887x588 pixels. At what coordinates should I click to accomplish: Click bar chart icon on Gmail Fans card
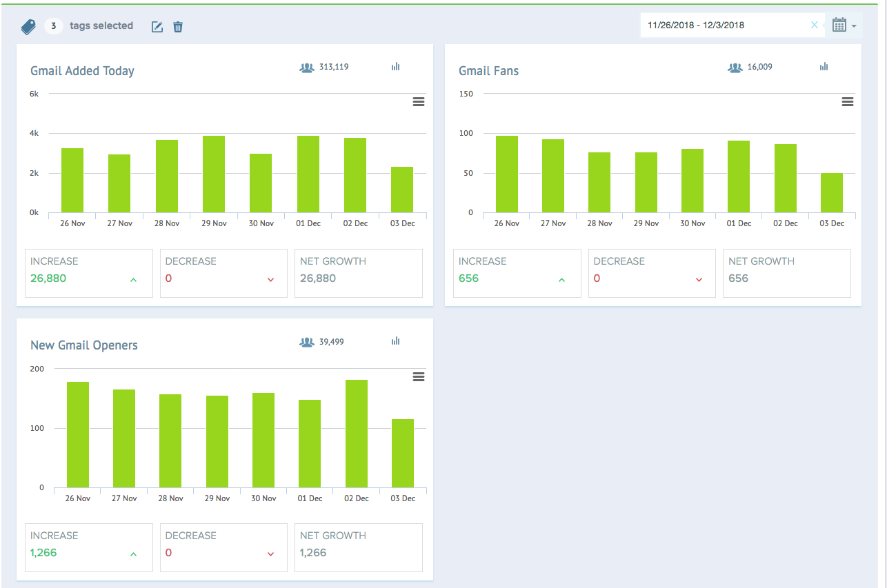[x=824, y=67]
